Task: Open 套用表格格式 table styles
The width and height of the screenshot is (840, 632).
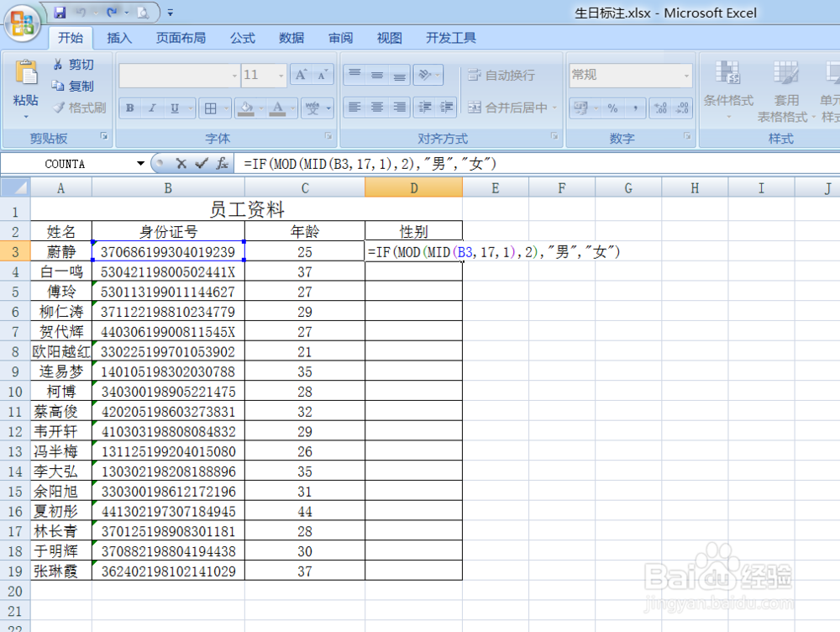Action: [785, 91]
